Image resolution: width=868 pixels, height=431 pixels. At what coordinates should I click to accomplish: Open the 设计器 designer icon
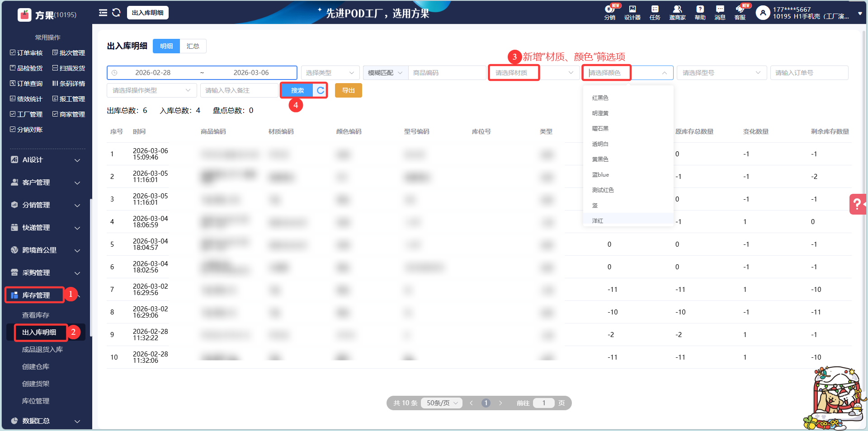632,13
